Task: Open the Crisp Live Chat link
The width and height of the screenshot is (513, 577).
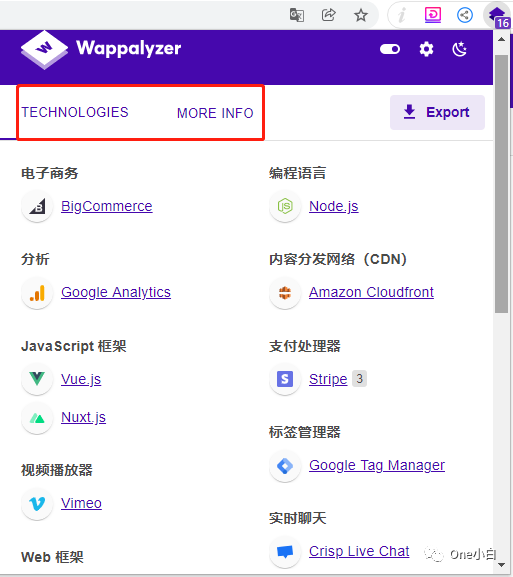Action: [359, 551]
